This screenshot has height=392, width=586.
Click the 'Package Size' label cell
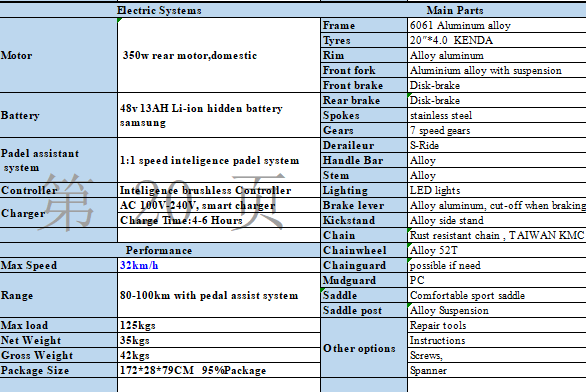click(x=58, y=370)
